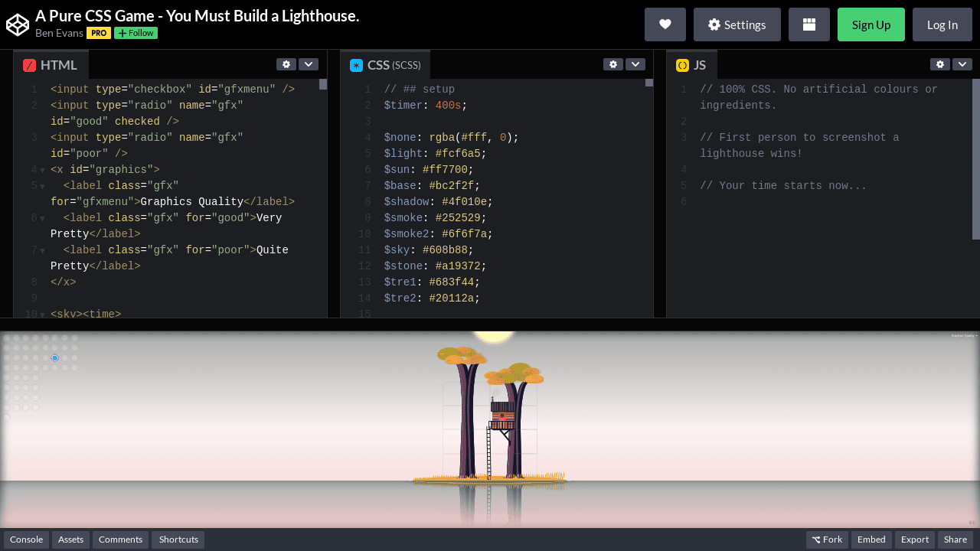Love this pen with the heart button
The image size is (980, 551).
[x=665, y=24]
